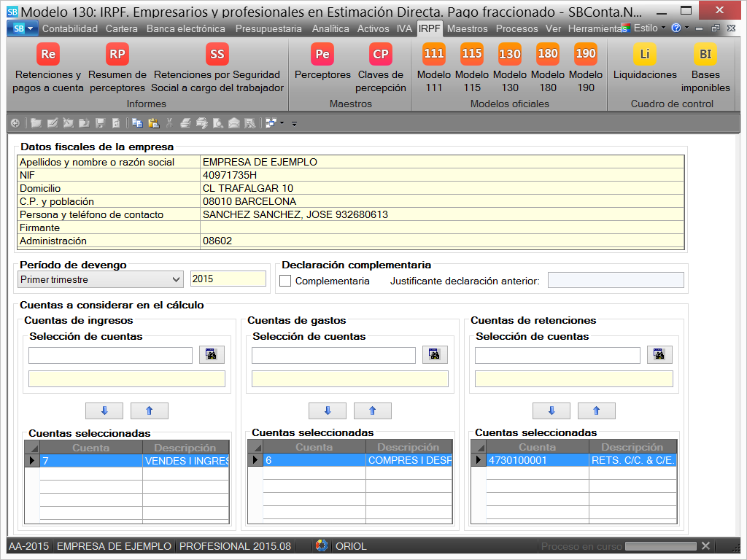This screenshot has height=560, width=747.
Task: Open the Retenciones y pagos a cuenta report
Action: [48, 55]
